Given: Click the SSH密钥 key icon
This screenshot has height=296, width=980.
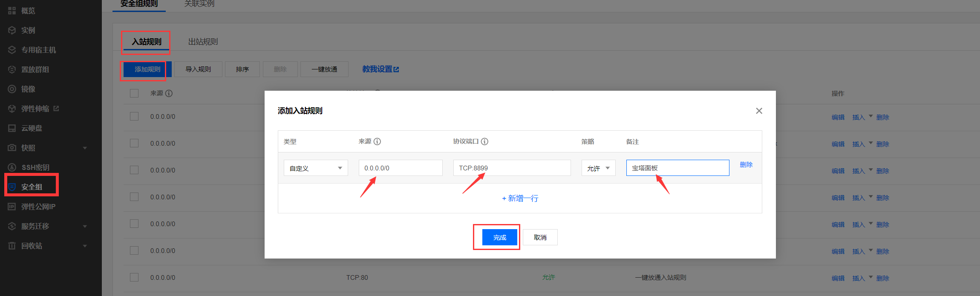Looking at the screenshot, I should [12, 167].
